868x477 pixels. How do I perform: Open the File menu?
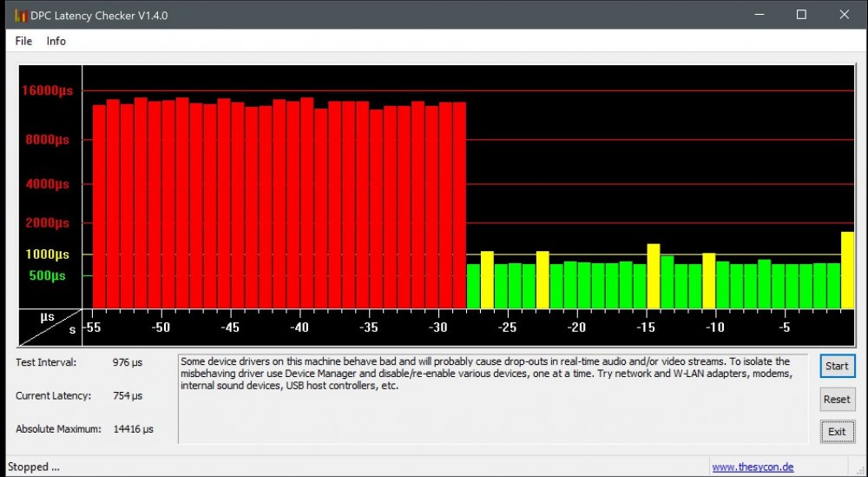pos(23,41)
